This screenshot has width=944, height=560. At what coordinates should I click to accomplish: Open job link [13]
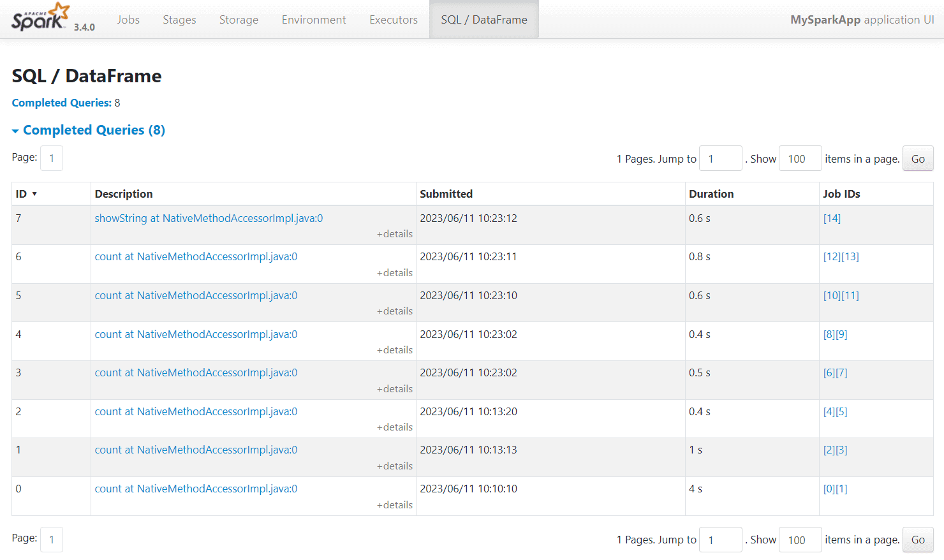[850, 256]
